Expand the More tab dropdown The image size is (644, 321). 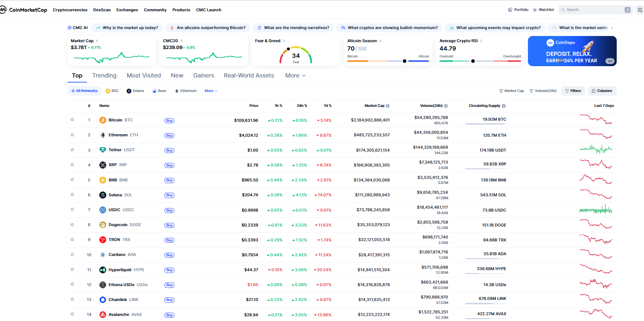coord(295,75)
